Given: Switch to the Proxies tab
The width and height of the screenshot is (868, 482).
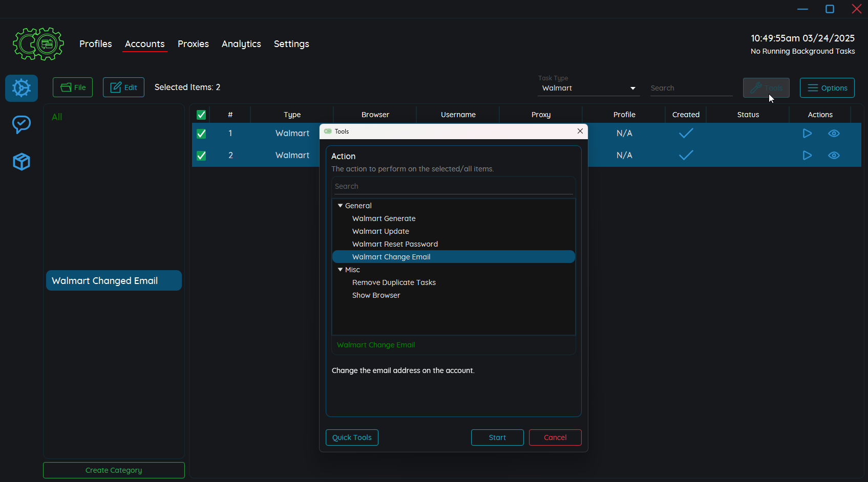Looking at the screenshot, I should pyautogui.click(x=193, y=44).
